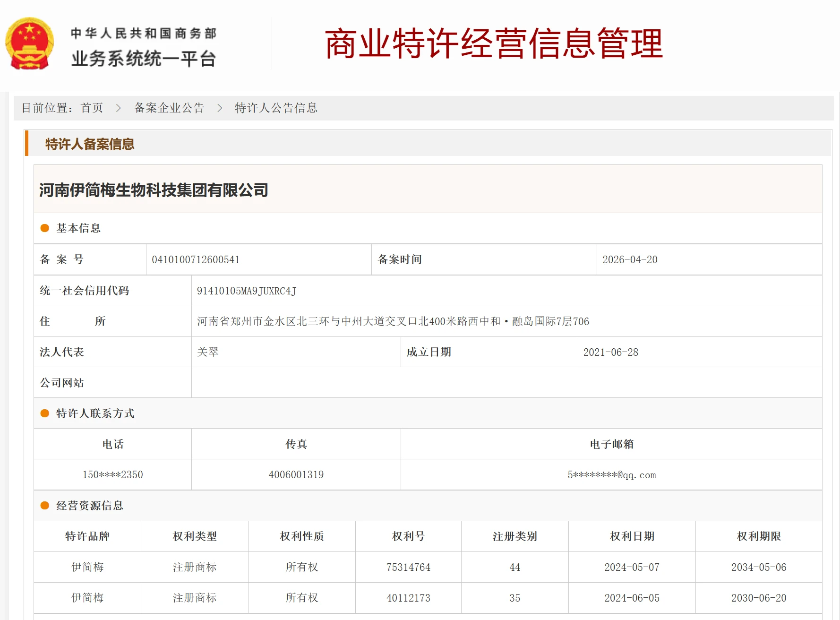
Task: Click the 注册类别 column header
Action: pos(515,536)
